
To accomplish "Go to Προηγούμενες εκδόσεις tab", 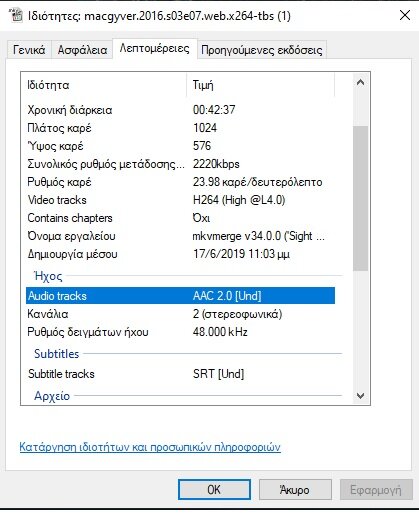I will coord(262,50).
